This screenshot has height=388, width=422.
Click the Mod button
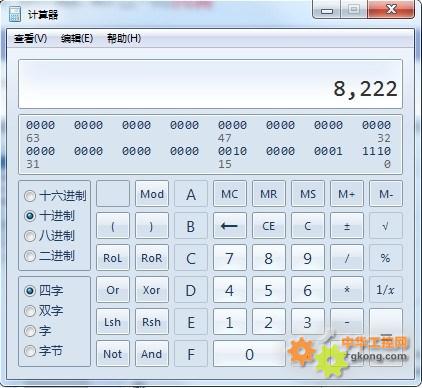tap(152, 194)
